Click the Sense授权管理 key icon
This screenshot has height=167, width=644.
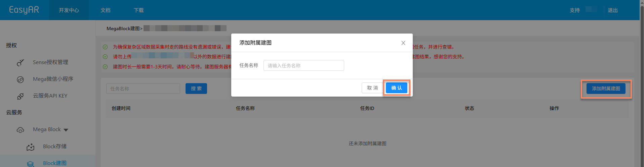[x=21, y=62]
